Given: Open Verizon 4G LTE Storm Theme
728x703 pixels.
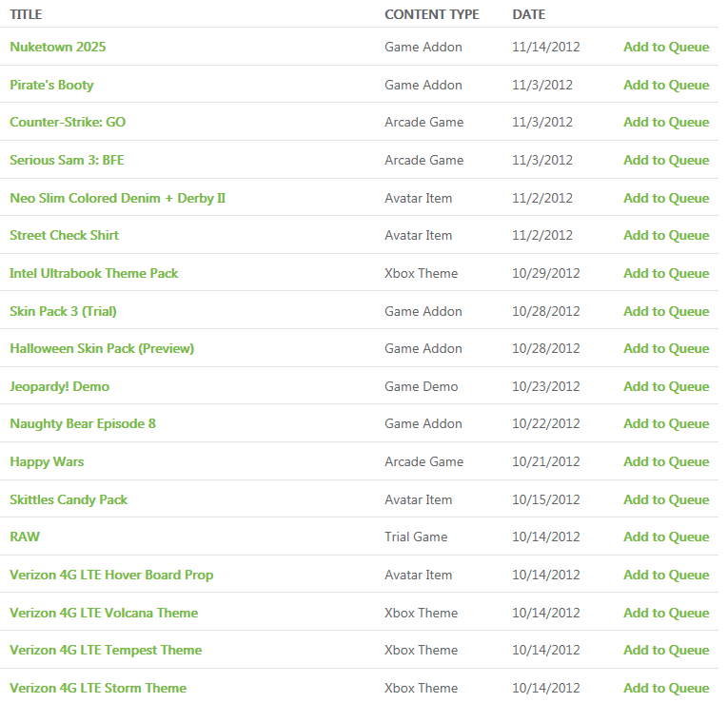Looking at the screenshot, I should (98, 688).
